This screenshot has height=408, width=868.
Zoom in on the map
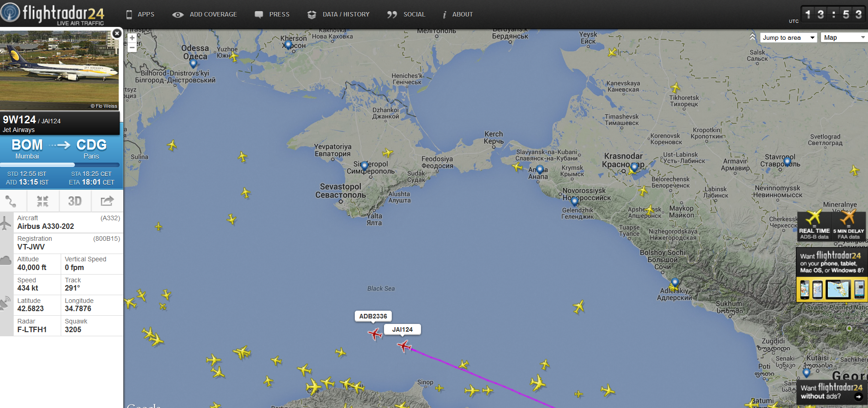[x=132, y=38]
